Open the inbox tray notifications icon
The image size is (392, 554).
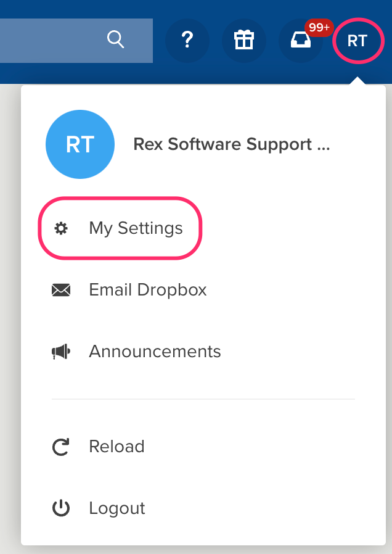click(300, 41)
